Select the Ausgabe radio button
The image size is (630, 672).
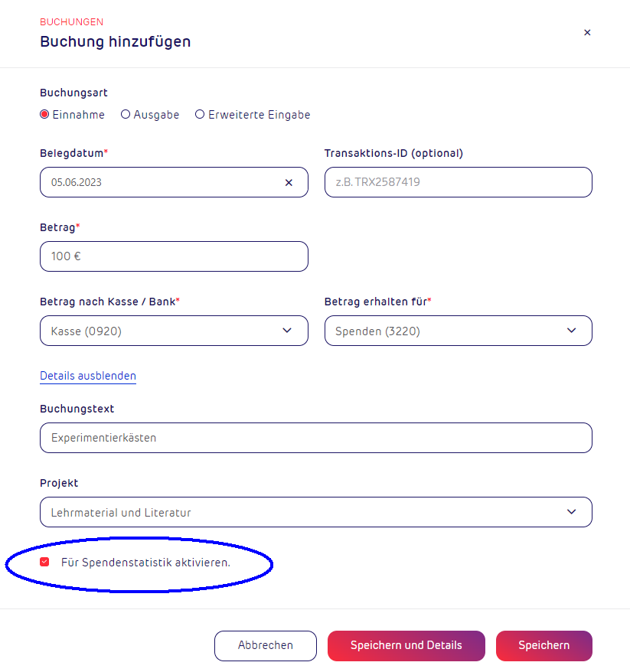click(125, 115)
